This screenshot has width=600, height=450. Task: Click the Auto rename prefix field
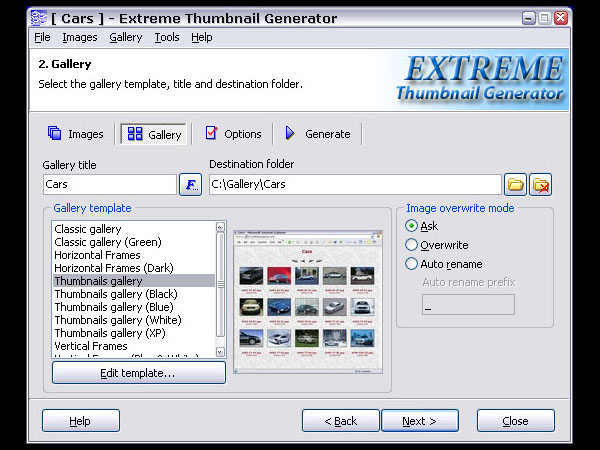pyautogui.click(x=468, y=305)
